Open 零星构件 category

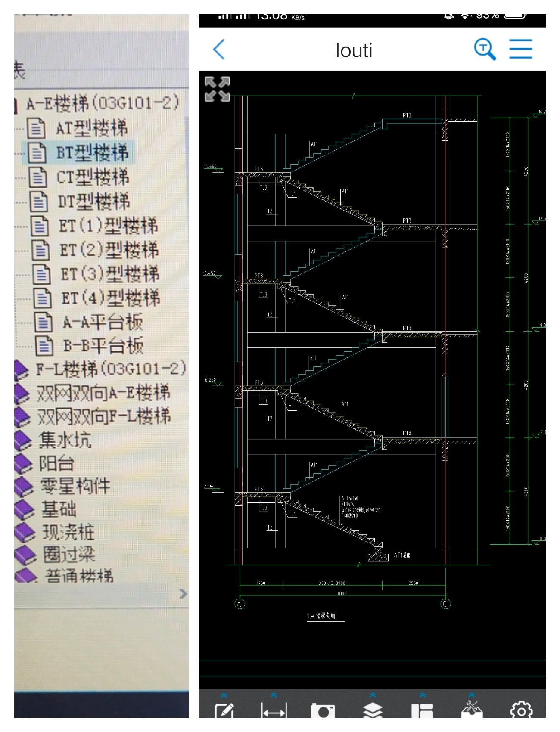click(x=75, y=487)
